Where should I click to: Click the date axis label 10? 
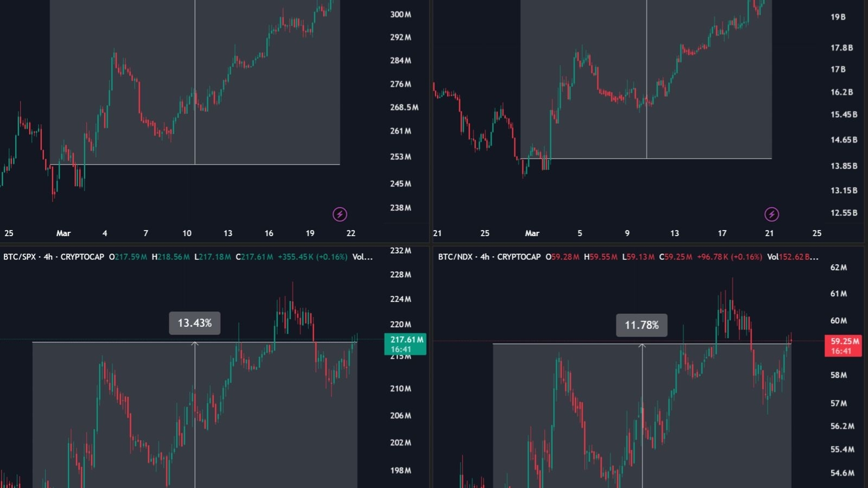[187, 233]
